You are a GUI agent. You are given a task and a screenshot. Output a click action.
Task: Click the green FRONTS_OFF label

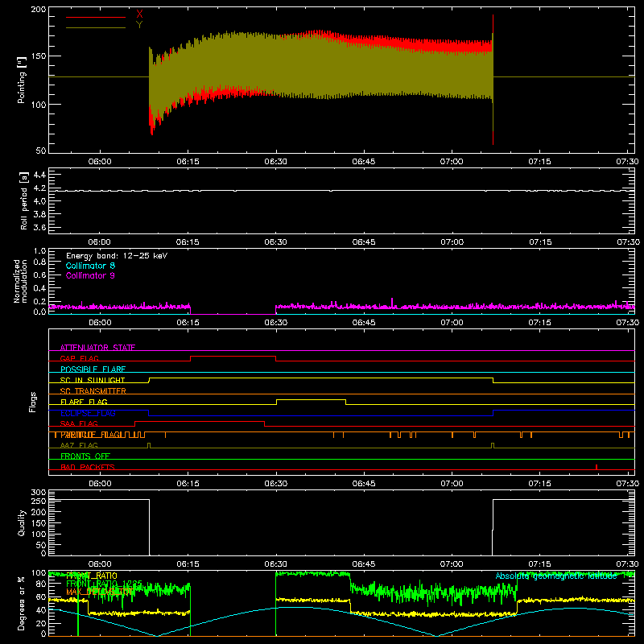point(85,456)
